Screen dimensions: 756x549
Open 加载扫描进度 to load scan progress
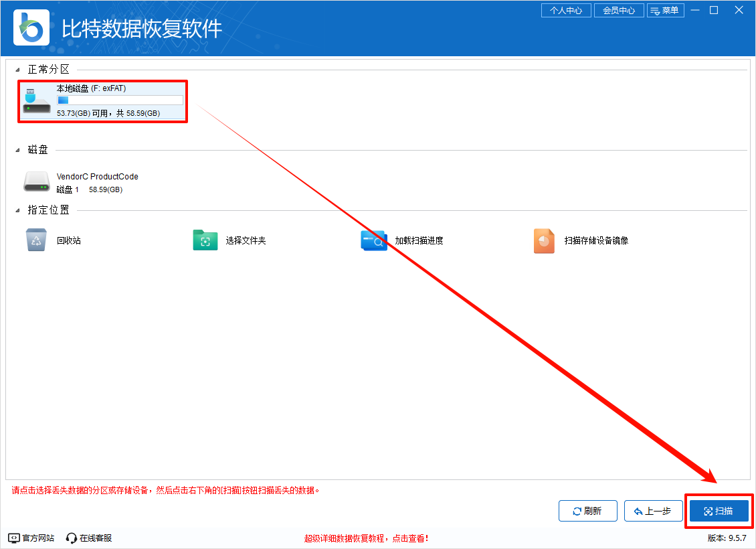tap(375, 240)
